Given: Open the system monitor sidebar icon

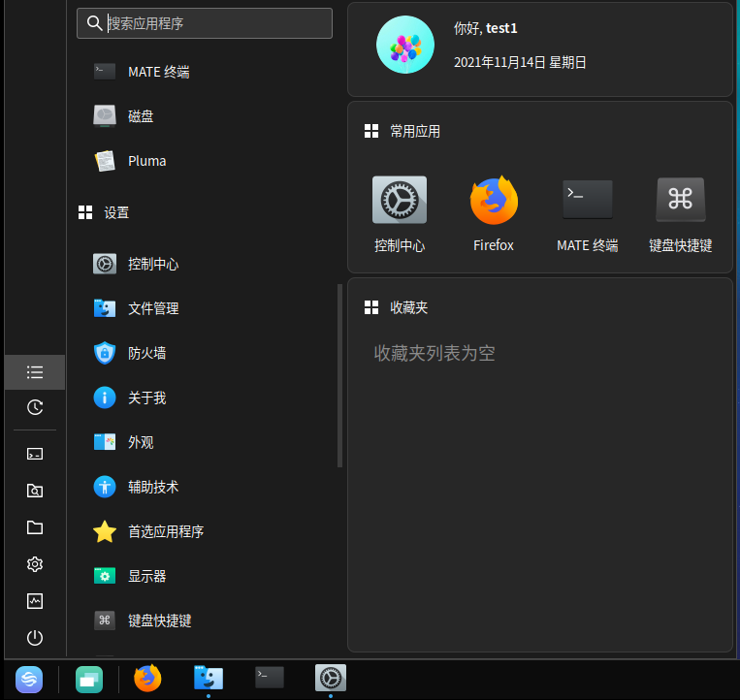Looking at the screenshot, I should point(35,601).
